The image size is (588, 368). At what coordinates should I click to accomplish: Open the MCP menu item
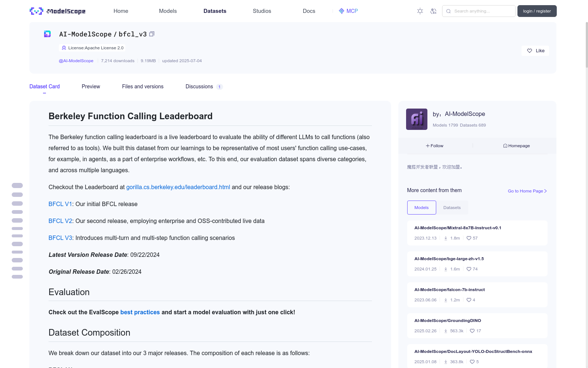pyautogui.click(x=348, y=11)
